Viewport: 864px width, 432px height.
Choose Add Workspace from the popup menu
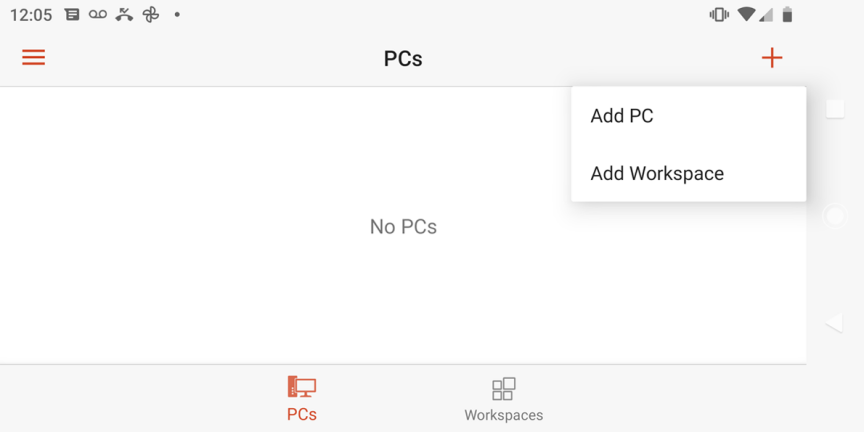pyautogui.click(x=657, y=174)
